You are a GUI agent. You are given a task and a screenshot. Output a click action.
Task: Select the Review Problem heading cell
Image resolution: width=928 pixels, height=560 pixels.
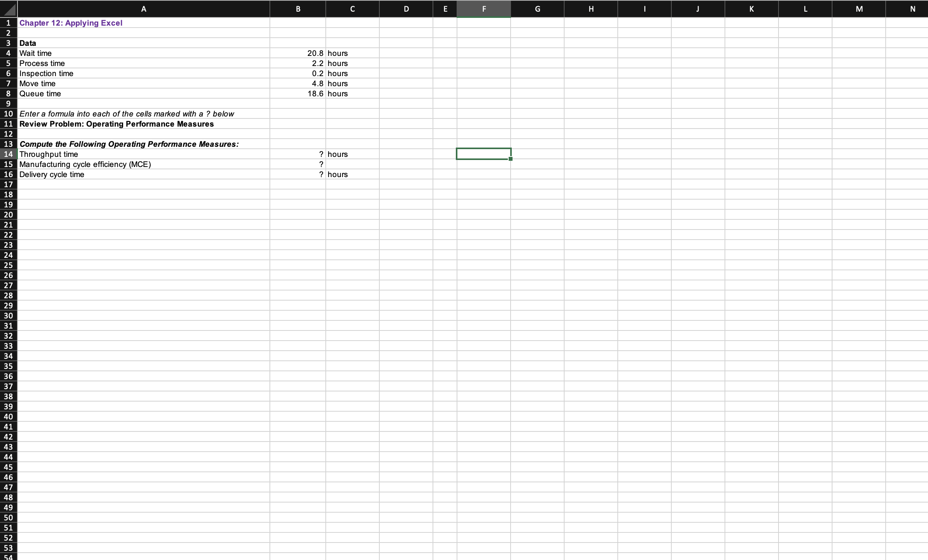click(x=116, y=124)
